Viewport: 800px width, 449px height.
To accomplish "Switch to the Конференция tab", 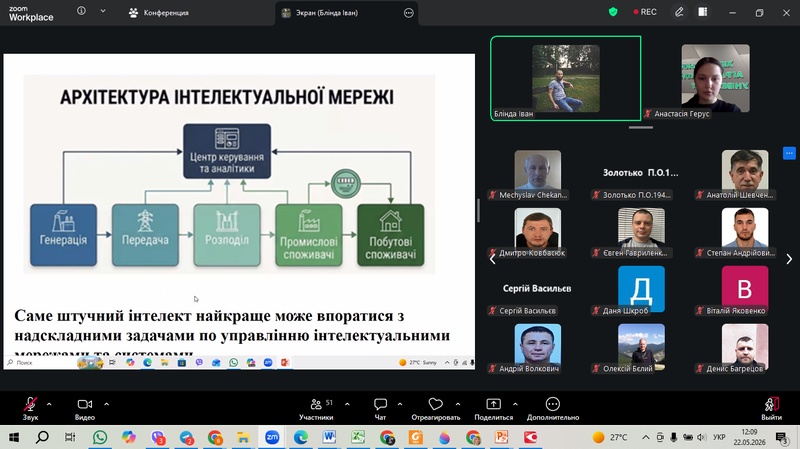I will pos(159,13).
